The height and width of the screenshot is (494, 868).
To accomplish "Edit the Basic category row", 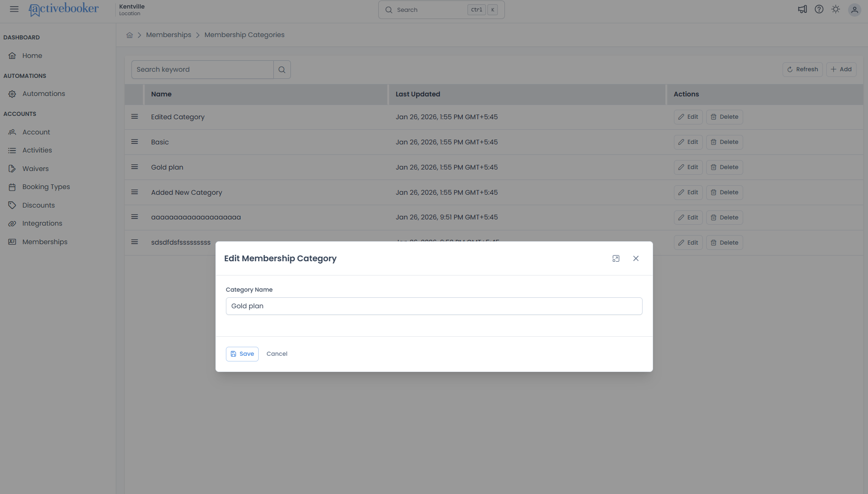I will [x=688, y=142].
